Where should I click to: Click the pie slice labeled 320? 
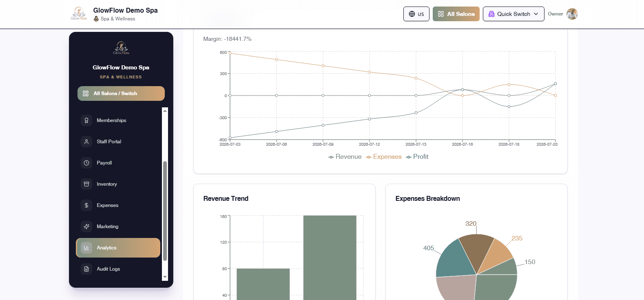476,251
